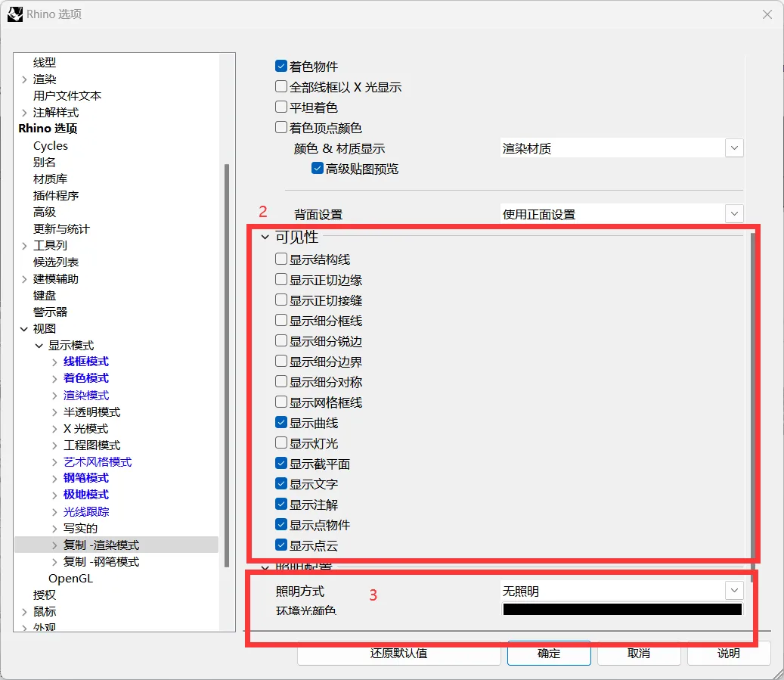Select 复制 -钢笔模式 tree item

pyautogui.click(x=101, y=561)
